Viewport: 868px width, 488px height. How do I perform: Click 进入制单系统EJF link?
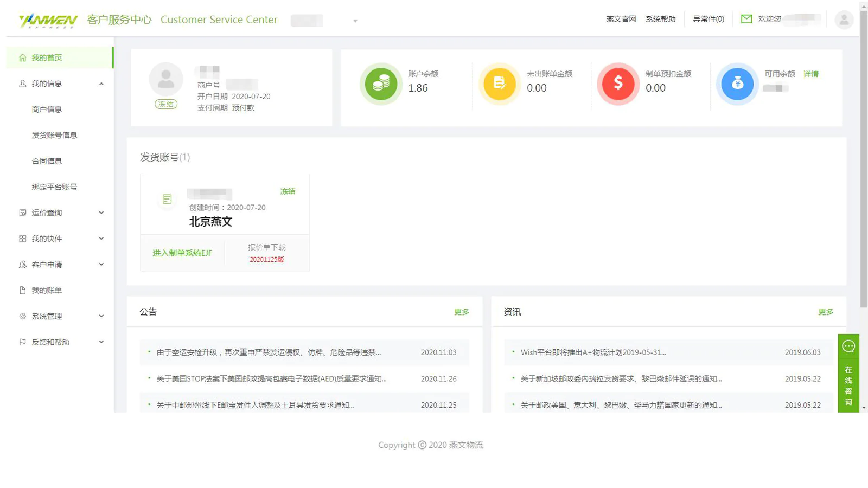[x=182, y=253]
